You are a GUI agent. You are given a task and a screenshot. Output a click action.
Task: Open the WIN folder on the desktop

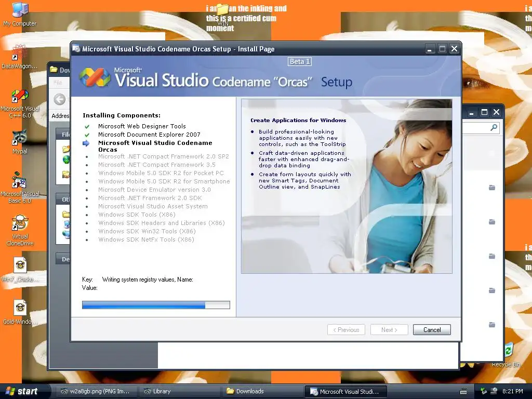point(222,14)
